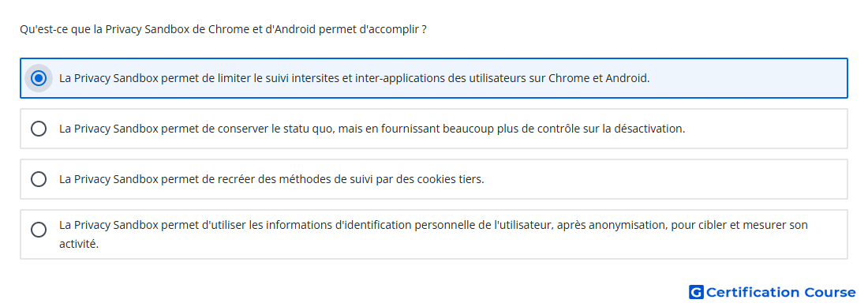The height and width of the screenshot is (307, 868).
Task: Click the answer text mentioning après anonymisation
Action: (433, 234)
